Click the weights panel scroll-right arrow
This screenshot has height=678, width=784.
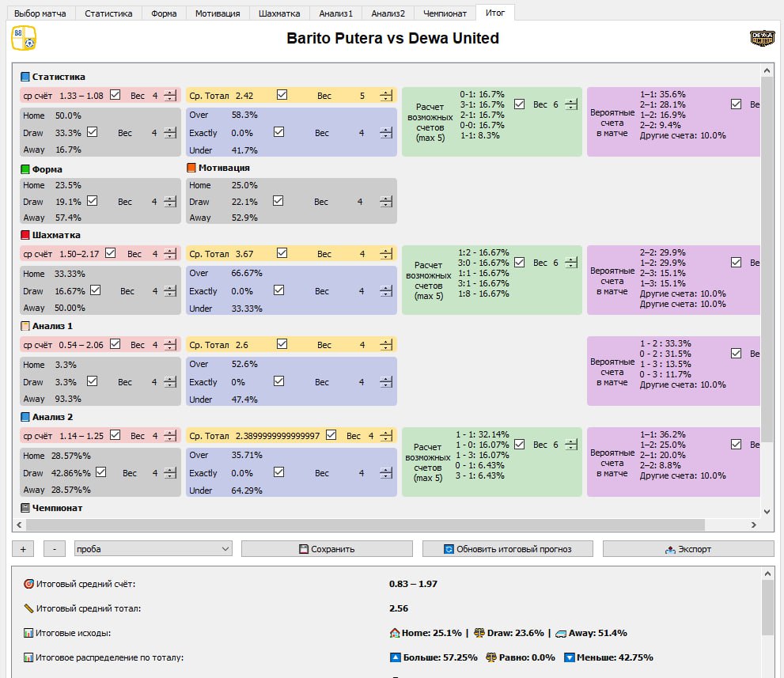point(753,525)
